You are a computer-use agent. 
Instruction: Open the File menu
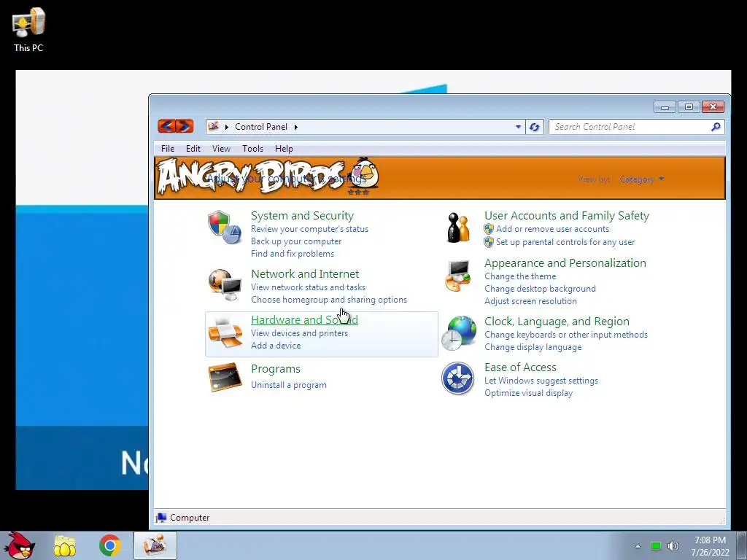coord(168,149)
